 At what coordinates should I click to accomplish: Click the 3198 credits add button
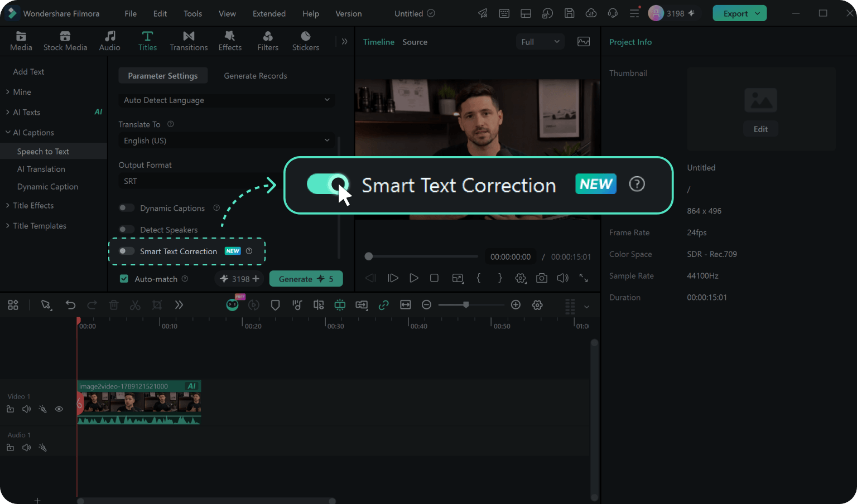point(256,279)
